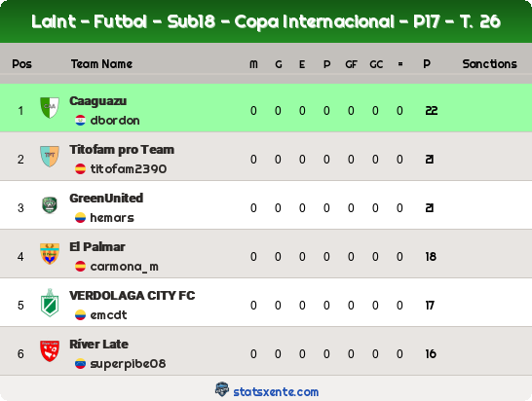The height and width of the screenshot is (401, 532).
Task: Click the El Palmar team crest
Action: click(x=50, y=254)
